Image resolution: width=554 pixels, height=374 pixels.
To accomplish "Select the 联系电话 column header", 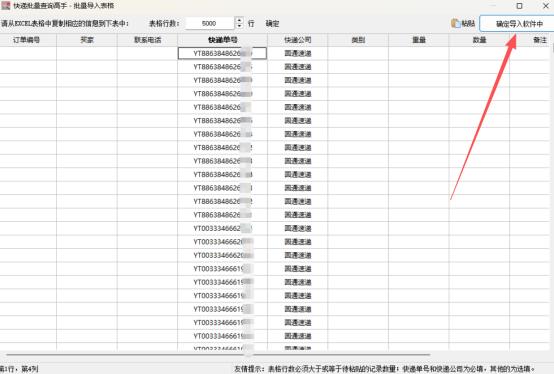I will 147,40.
